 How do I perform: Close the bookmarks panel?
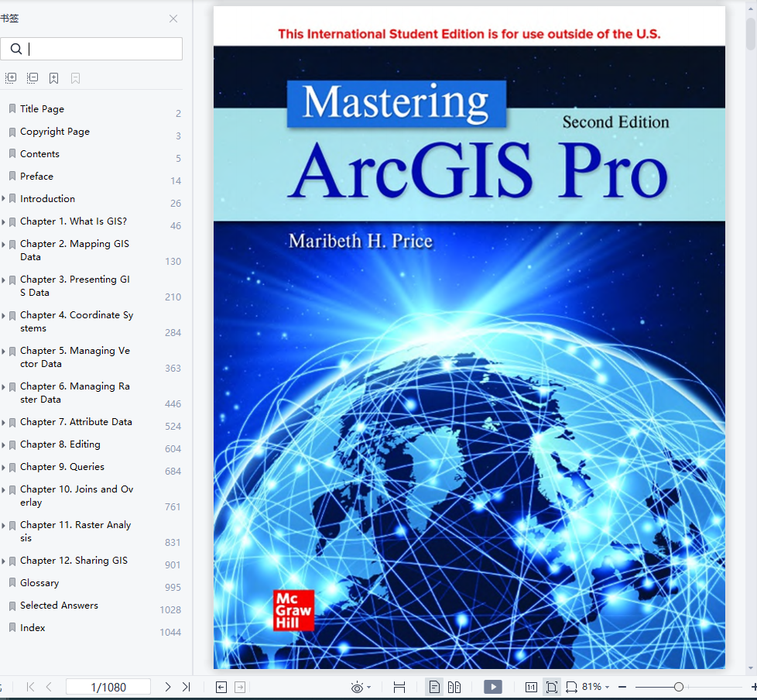click(173, 19)
